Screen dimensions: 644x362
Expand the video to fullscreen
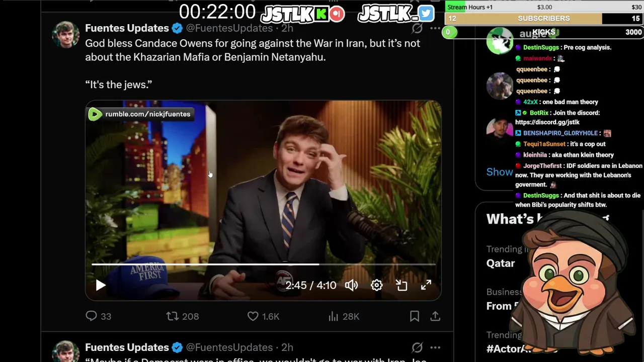pyautogui.click(x=426, y=285)
